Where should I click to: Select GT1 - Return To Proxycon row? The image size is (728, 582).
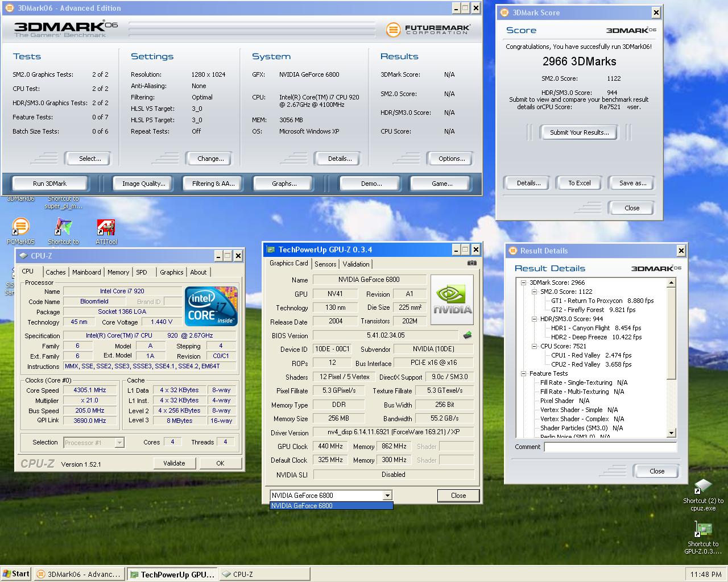click(602, 301)
